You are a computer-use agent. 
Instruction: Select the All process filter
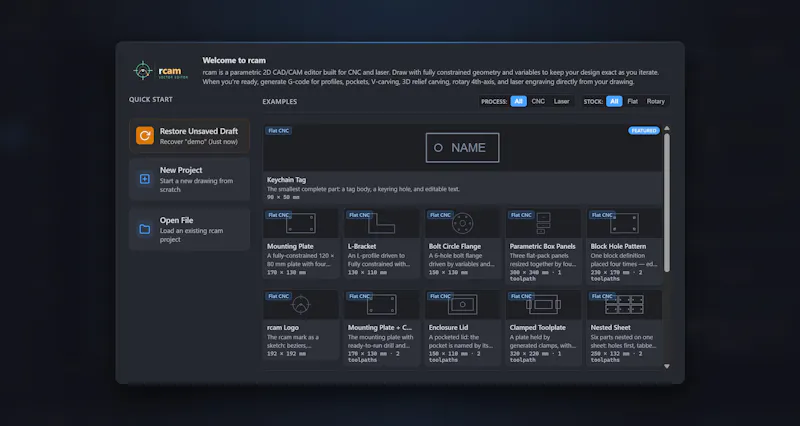pos(518,102)
